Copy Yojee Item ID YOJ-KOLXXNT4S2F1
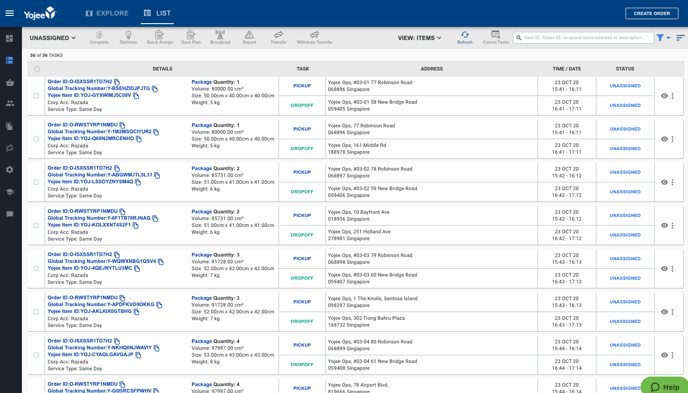688x393 pixels. (136, 225)
